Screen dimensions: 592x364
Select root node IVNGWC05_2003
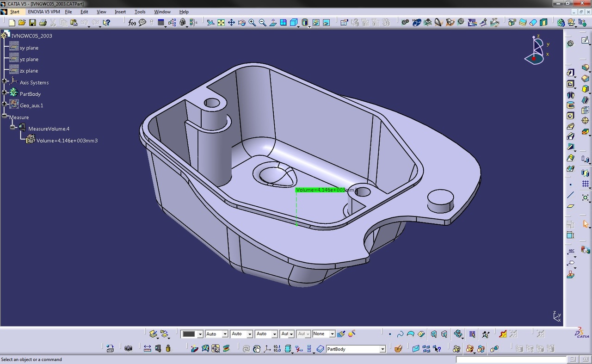coord(31,36)
